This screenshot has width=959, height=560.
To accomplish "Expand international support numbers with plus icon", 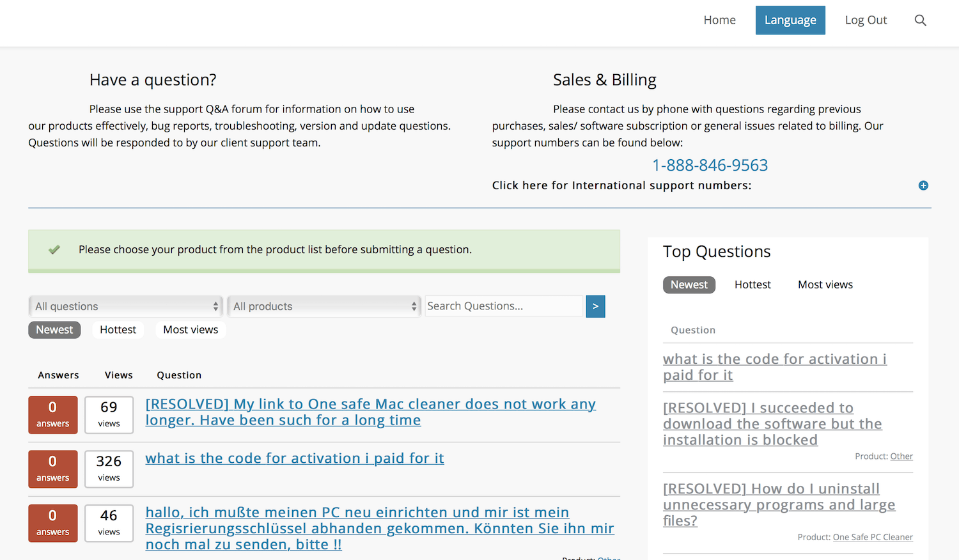I will pos(923,185).
